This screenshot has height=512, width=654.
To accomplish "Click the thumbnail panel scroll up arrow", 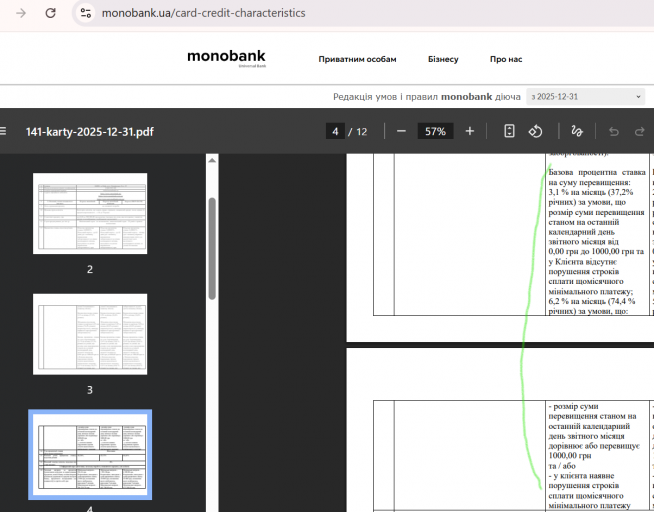I will click(212, 160).
